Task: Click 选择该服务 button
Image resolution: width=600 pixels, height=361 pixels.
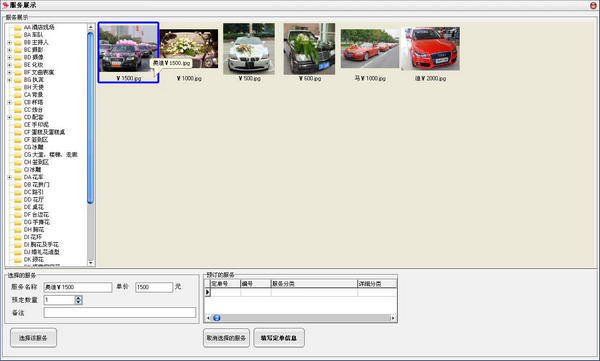Action: (x=33, y=338)
